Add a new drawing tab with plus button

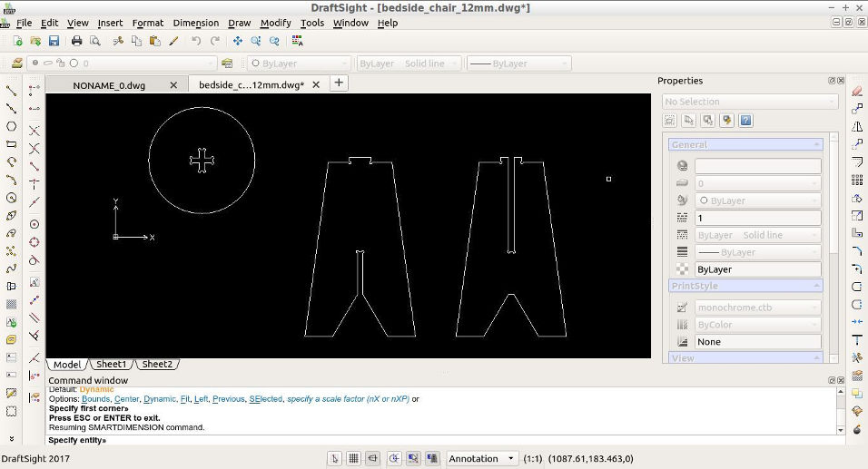click(339, 83)
